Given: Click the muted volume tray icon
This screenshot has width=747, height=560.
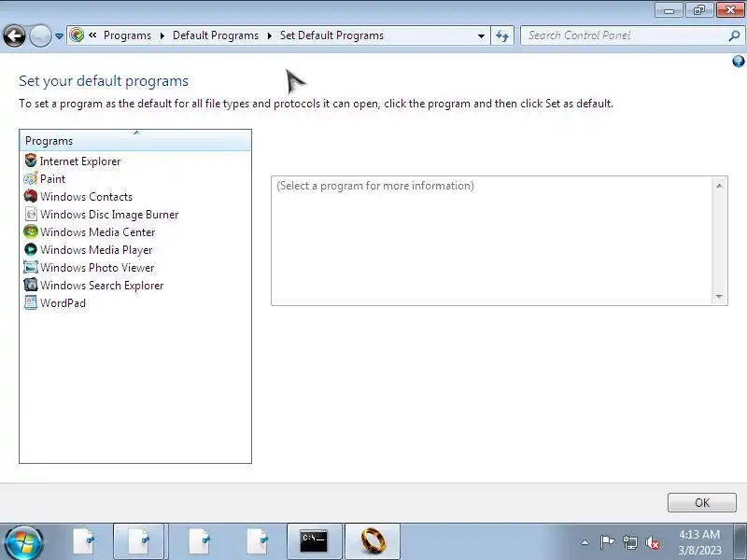Looking at the screenshot, I should 653,542.
